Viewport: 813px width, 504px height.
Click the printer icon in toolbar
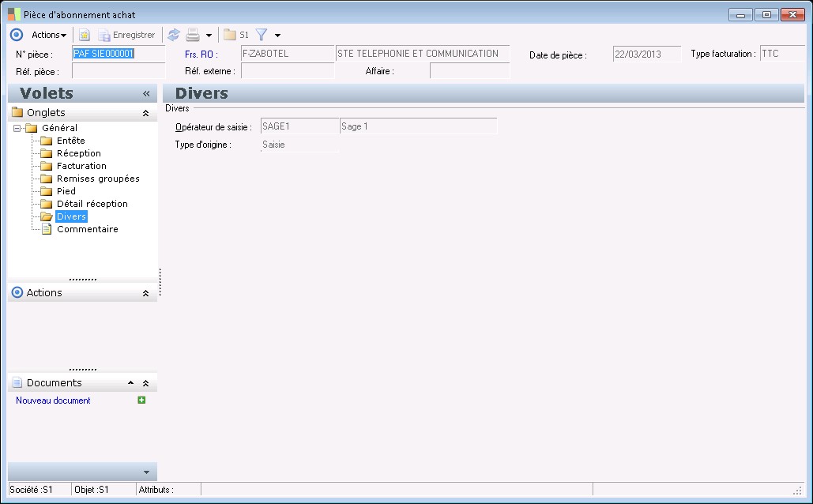pyautogui.click(x=192, y=35)
